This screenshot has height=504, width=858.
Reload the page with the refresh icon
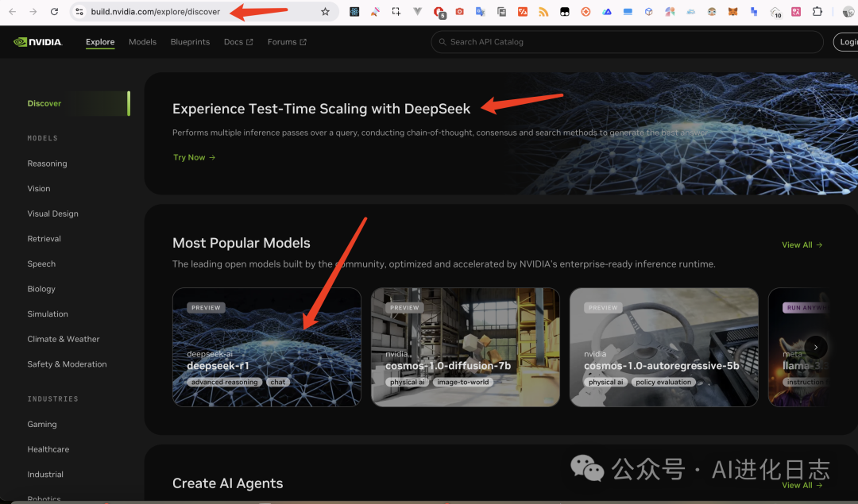point(54,11)
